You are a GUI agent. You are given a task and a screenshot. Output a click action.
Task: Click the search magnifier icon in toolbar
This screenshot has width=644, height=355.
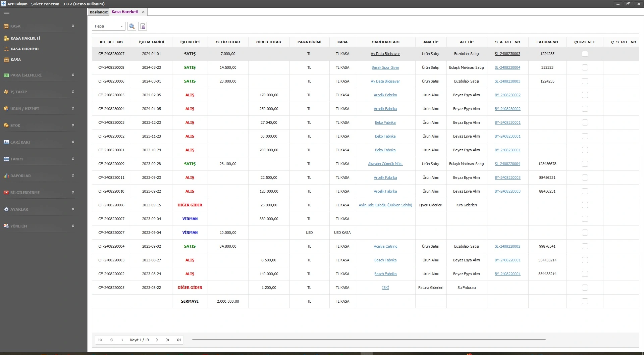pos(132,26)
